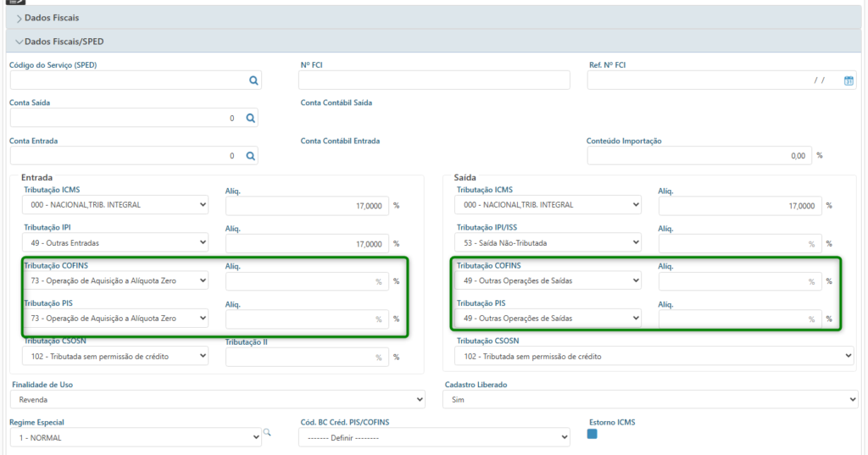
Task: Expand the Dados Fiscais section
Action: point(52,17)
